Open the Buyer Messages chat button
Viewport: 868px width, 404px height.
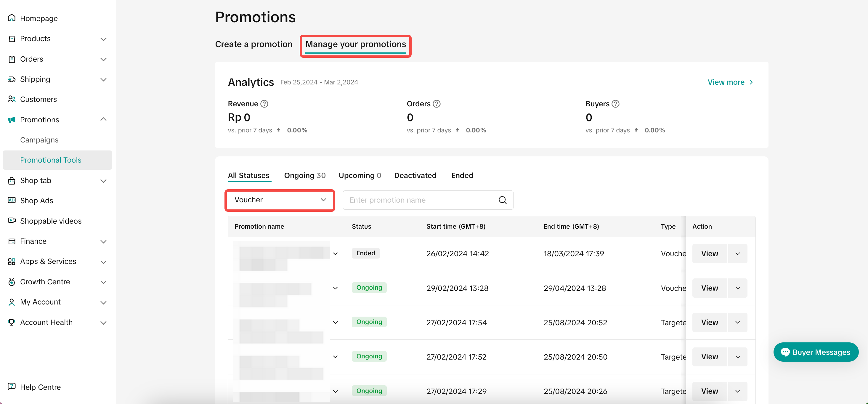pyautogui.click(x=816, y=352)
